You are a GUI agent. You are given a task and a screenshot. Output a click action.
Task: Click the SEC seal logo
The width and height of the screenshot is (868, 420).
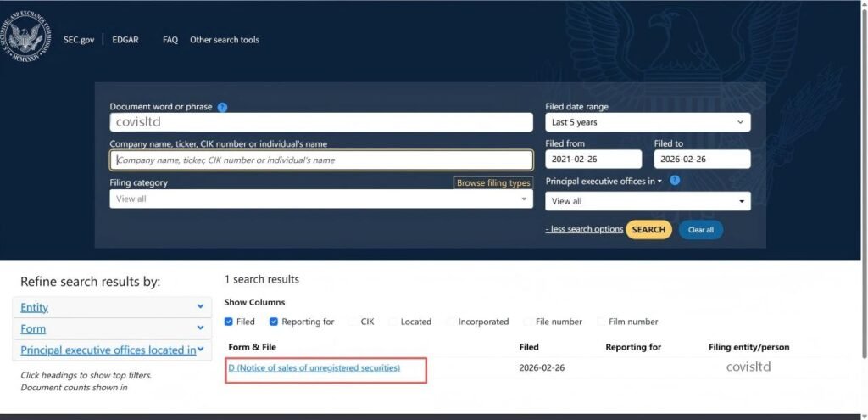coord(26,37)
